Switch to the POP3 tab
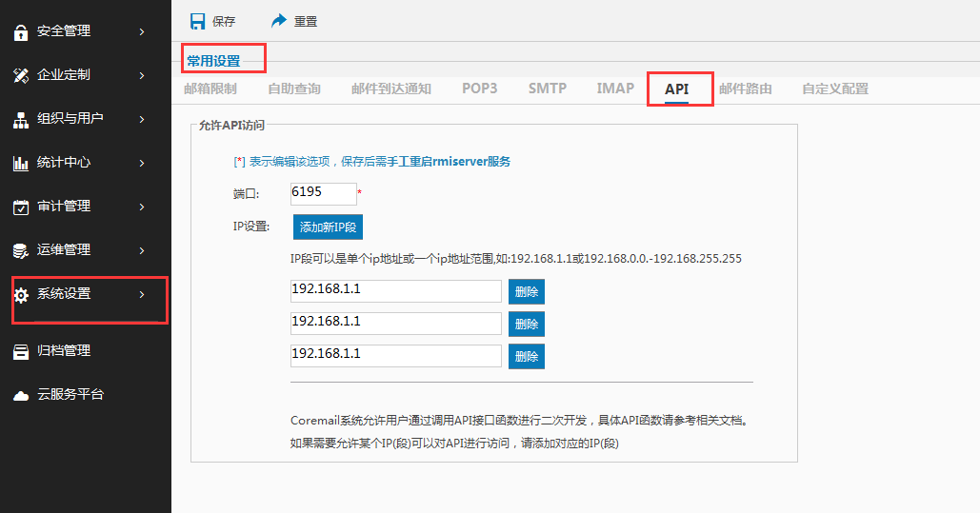980x513 pixels. click(x=480, y=89)
